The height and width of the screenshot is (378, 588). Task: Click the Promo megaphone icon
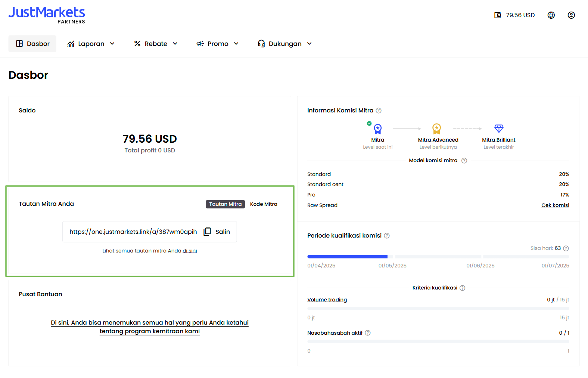pyautogui.click(x=200, y=44)
